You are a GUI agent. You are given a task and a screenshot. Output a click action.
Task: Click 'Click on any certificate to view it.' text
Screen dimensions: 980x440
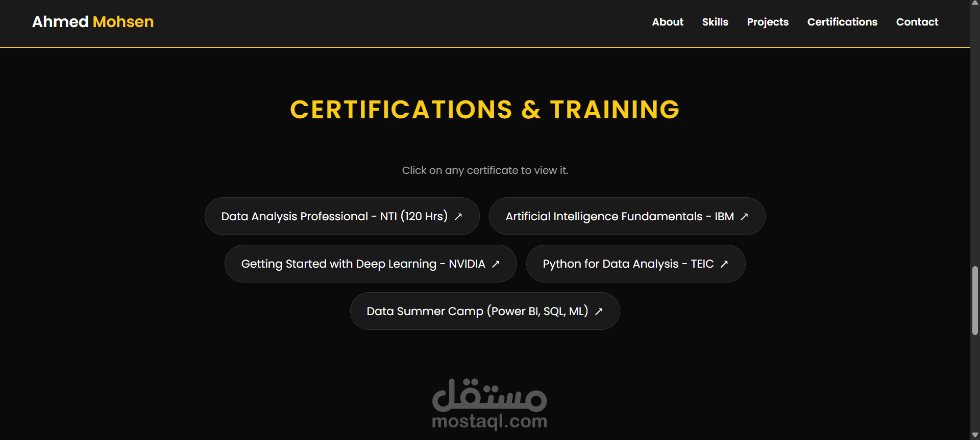click(485, 170)
